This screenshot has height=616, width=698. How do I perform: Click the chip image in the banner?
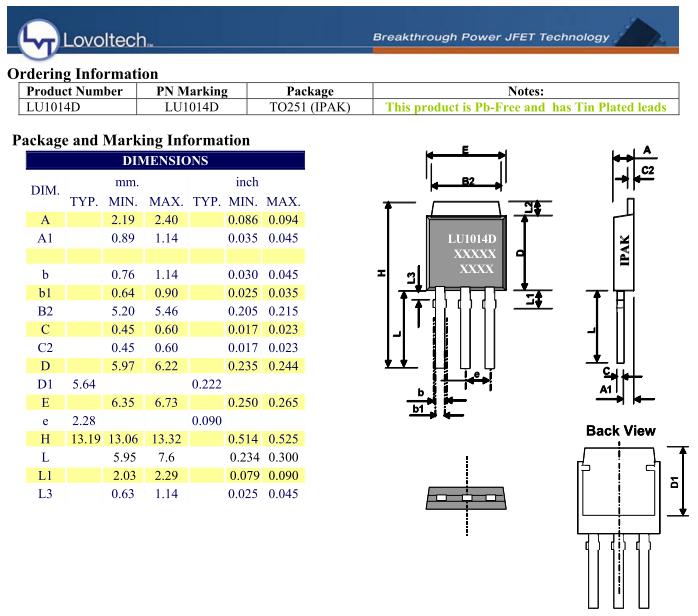[640, 32]
